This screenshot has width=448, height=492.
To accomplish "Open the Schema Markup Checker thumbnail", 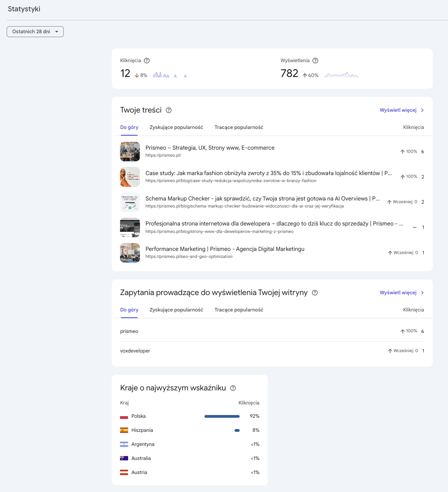I will (x=130, y=202).
